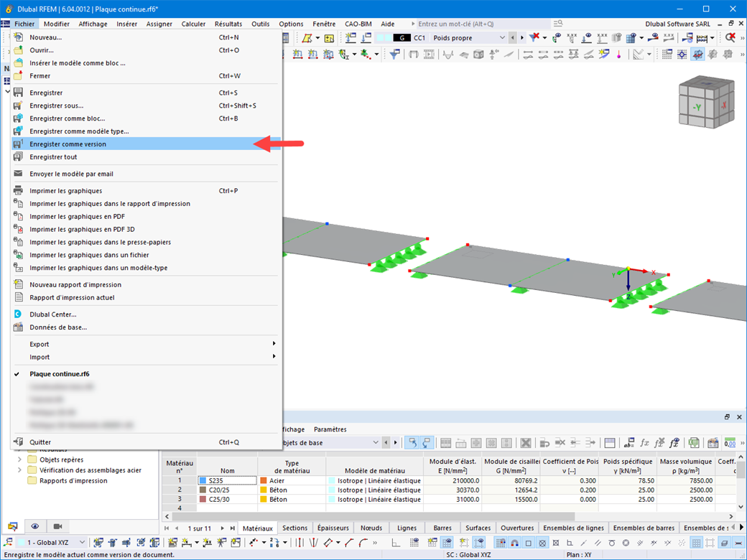Toggle first highlighted sync-selection button in table toolbar

(x=412, y=443)
